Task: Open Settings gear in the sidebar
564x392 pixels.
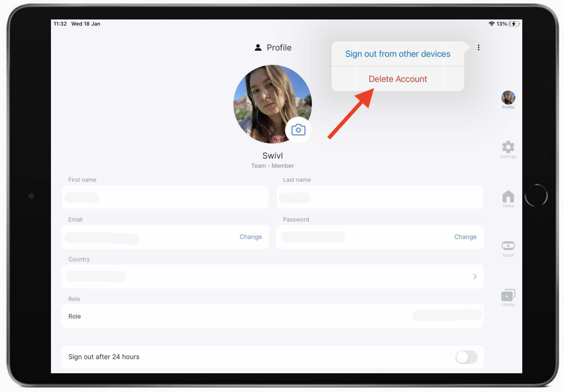Action: [508, 150]
